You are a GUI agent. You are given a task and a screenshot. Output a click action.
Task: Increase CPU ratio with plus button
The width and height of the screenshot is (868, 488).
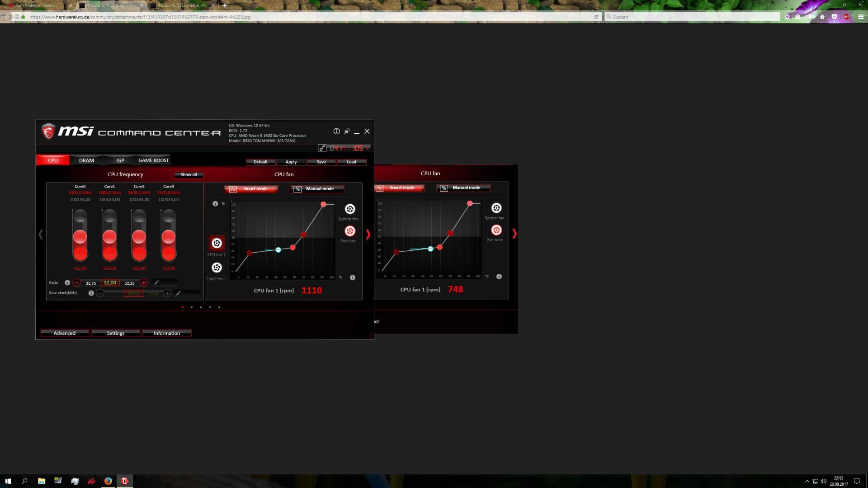point(144,282)
